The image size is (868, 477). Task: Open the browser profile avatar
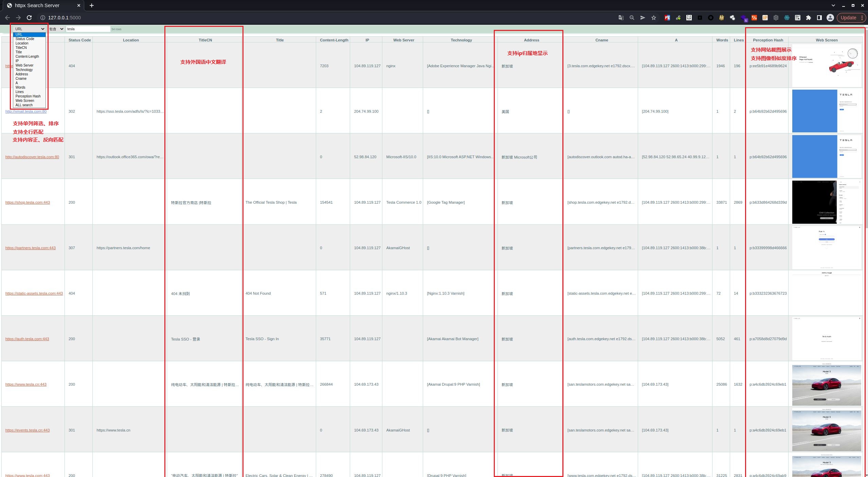[830, 18]
